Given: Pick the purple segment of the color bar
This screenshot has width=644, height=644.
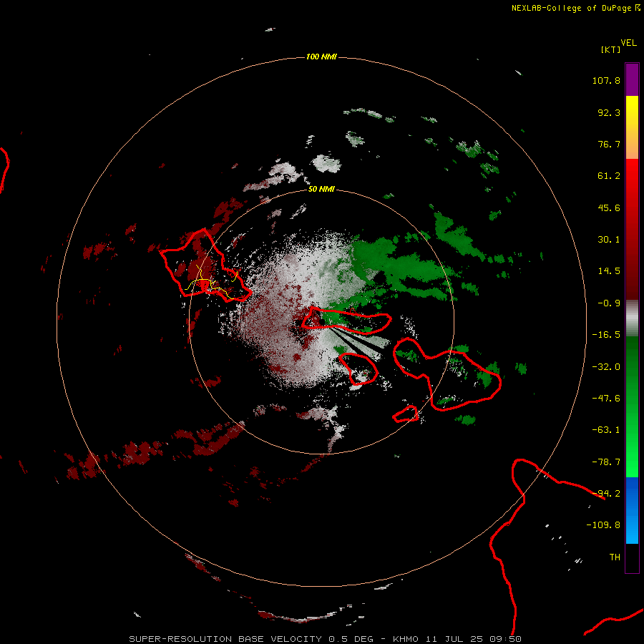Looking at the screenshot, I should coord(632,79).
